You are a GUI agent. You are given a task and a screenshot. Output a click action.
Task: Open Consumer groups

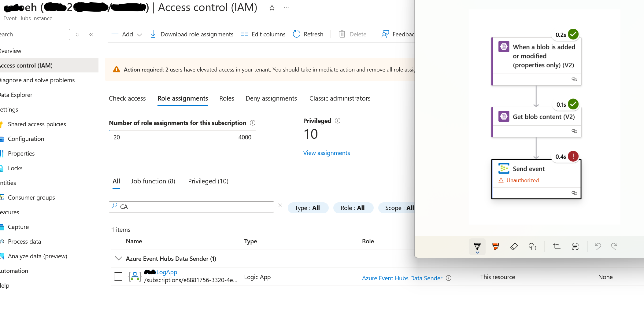point(31,197)
